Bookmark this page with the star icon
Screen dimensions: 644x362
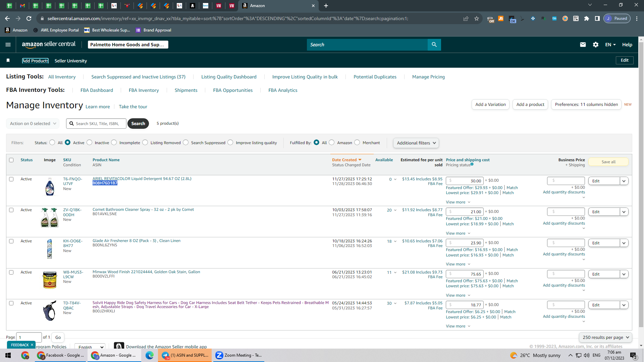[x=477, y=18]
